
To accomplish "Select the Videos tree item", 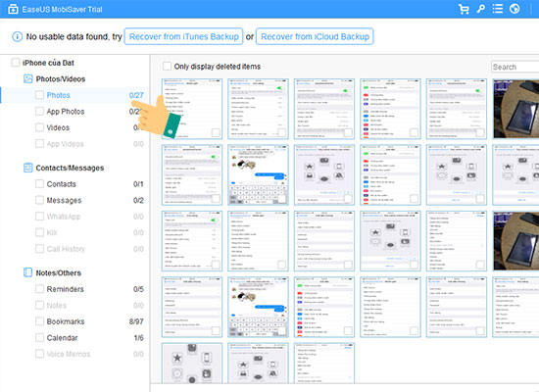I will 58,127.
